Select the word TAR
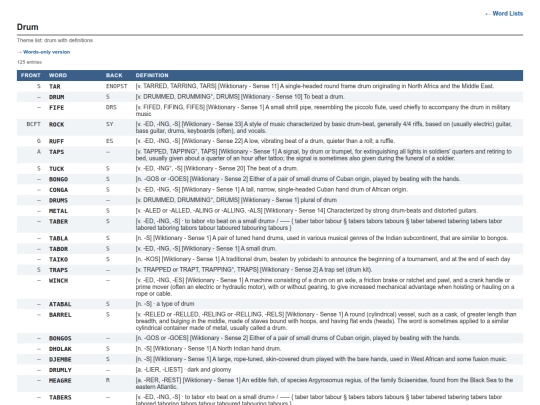Viewport: 540px width, 405px height. coord(55,86)
